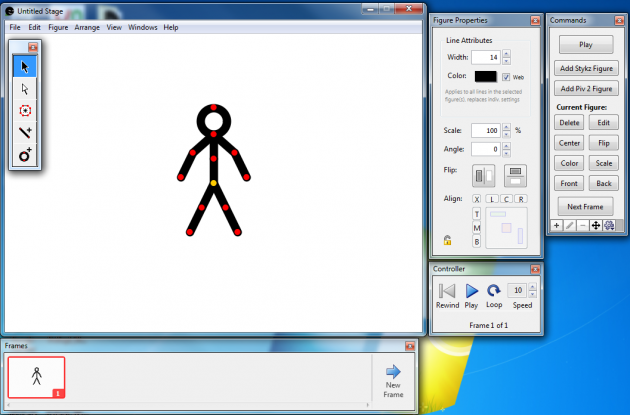The height and width of the screenshot is (415, 630).
Task: Click the horizontal flip icon
Action: pos(484,176)
